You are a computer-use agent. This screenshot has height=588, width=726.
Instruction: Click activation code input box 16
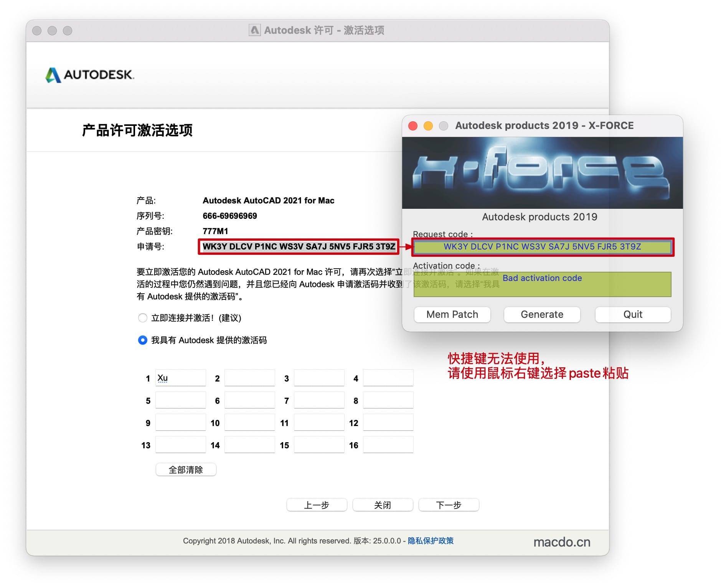point(388,445)
